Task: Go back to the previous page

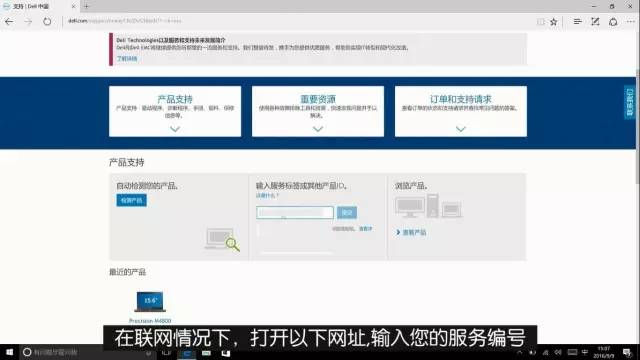Action: pyautogui.click(x=9, y=22)
